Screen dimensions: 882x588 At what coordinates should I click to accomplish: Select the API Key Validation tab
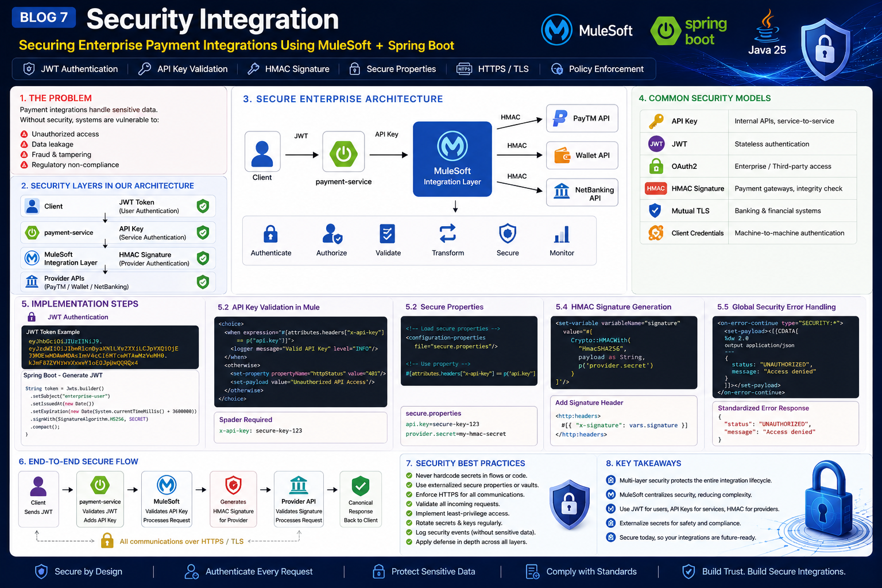(184, 69)
